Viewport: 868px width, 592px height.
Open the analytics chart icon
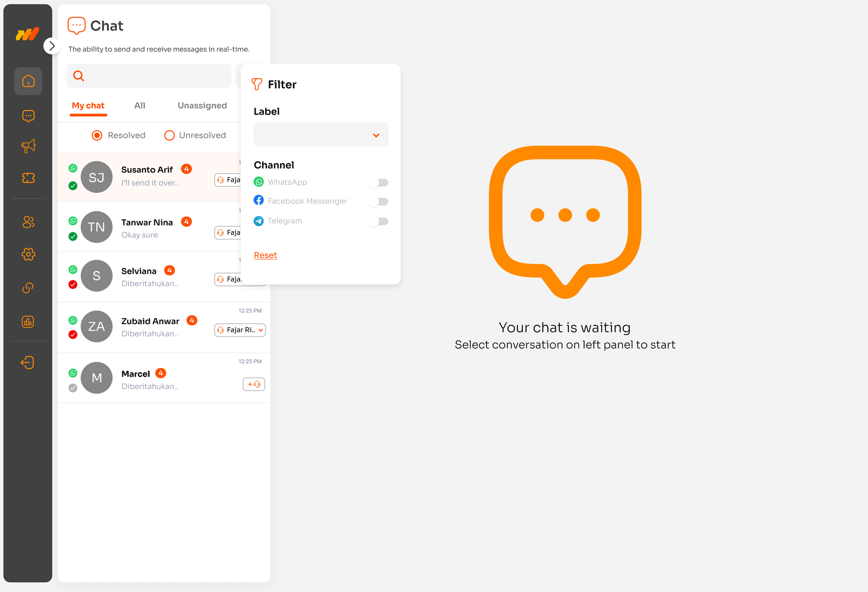[x=28, y=322]
